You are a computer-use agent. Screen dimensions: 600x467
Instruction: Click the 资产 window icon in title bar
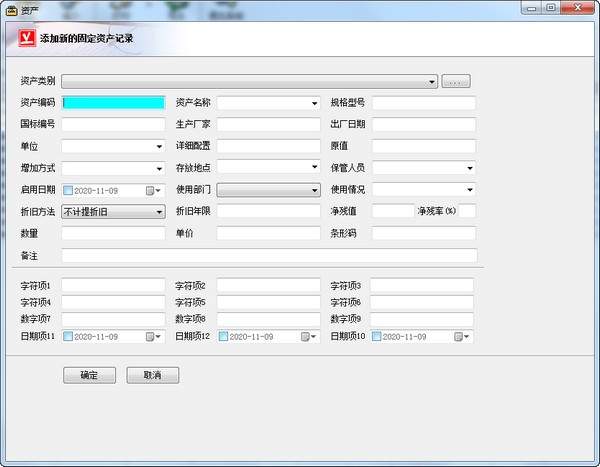pyautogui.click(x=12, y=7)
